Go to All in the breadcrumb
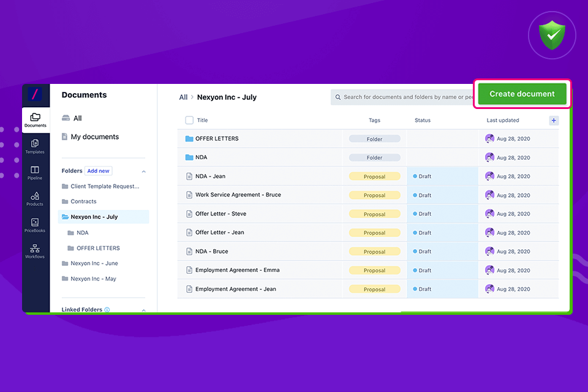588x392 pixels. pyautogui.click(x=183, y=97)
